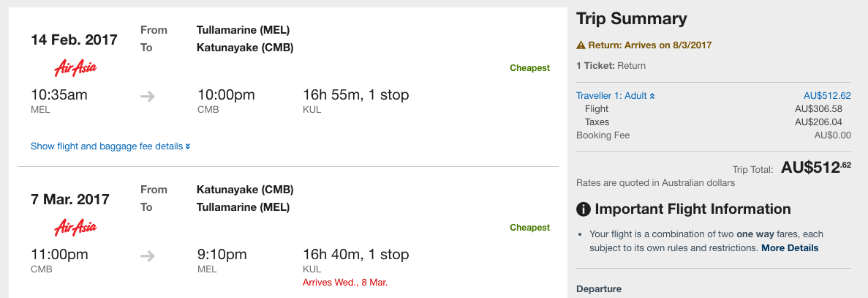
Task: Click the AirAsia logo on outbound flight
Action: (x=75, y=67)
